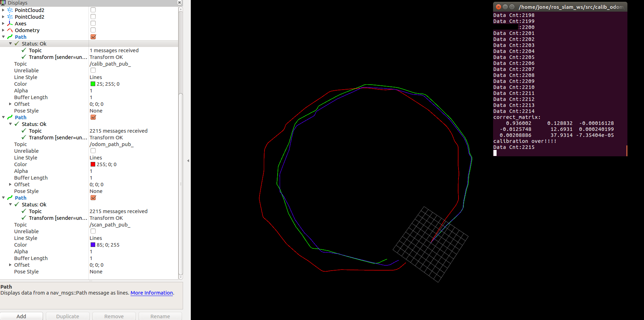Open Line Style dropdown for scan_path Path
The image size is (644, 320).
(133, 238)
